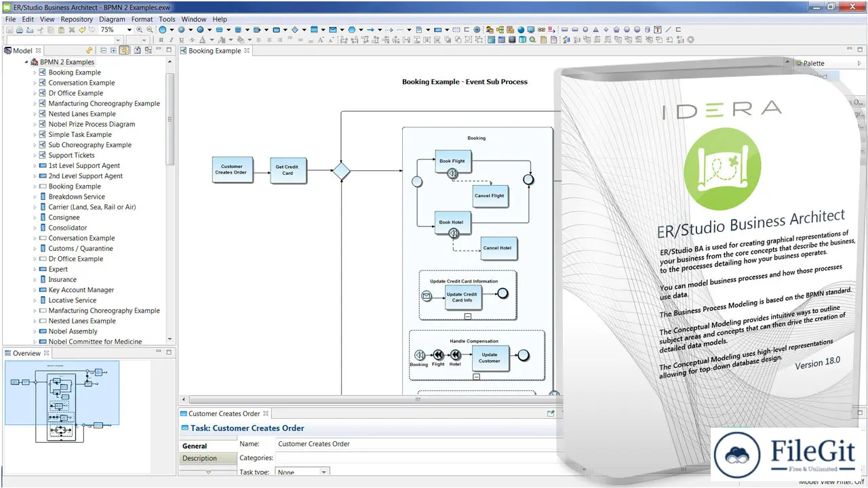Expand the Dr Office Example diagram node

(35, 94)
